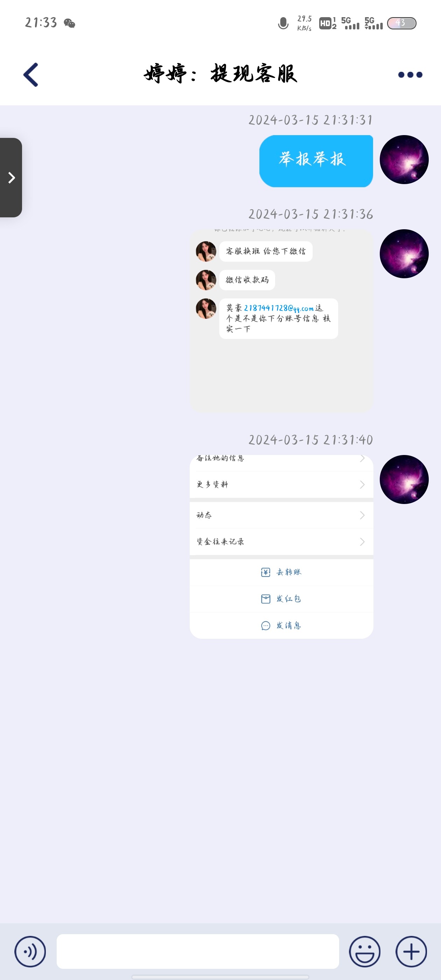Tap the message text input field

pos(197,951)
